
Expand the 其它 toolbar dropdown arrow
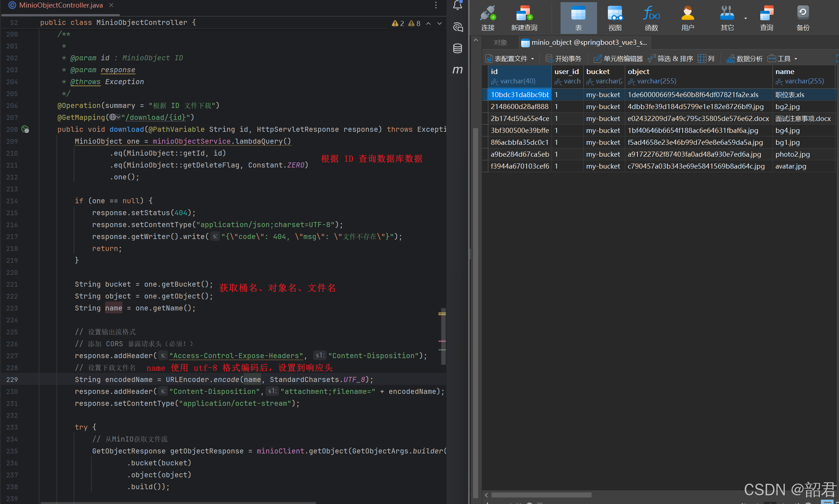coord(745,18)
